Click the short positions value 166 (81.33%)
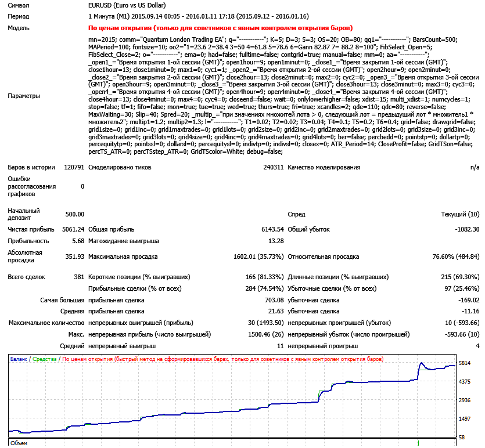 [264, 277]
